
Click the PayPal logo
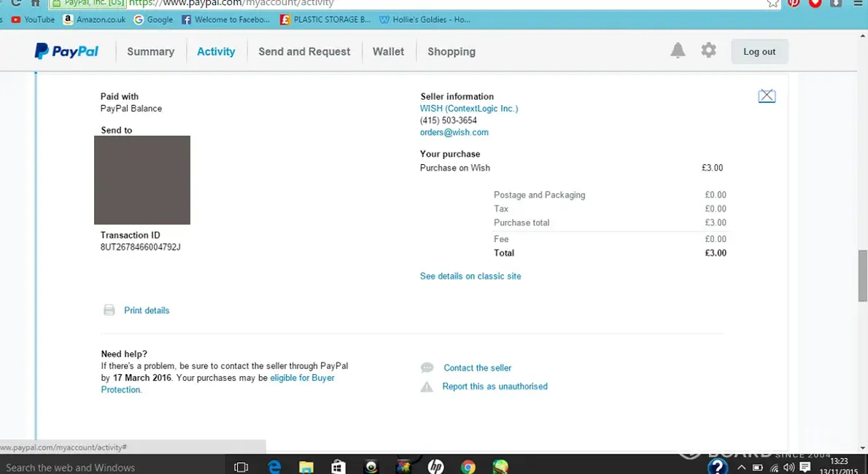pyautogui.click(x=66, y=51)
